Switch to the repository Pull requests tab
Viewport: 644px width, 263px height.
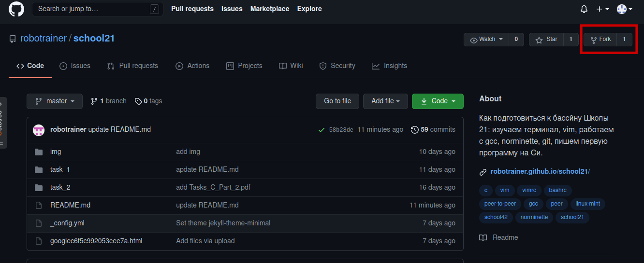132,66
